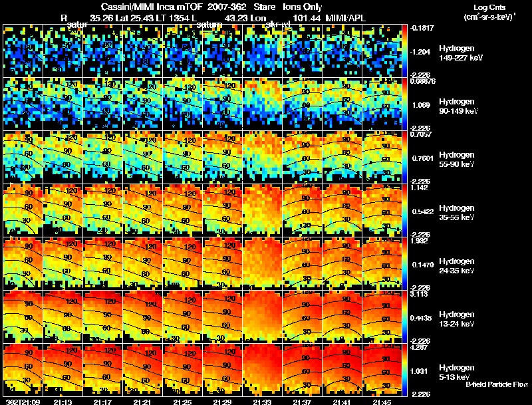Click the '0.7601' colorbar value

tap(423, 158)
